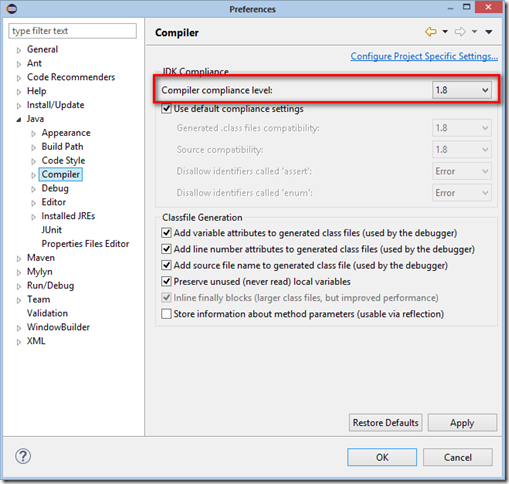The width and height of the screenshot is (509, 484).
Task: Expand the Ant tree node arrow
Action: [19, 64]
